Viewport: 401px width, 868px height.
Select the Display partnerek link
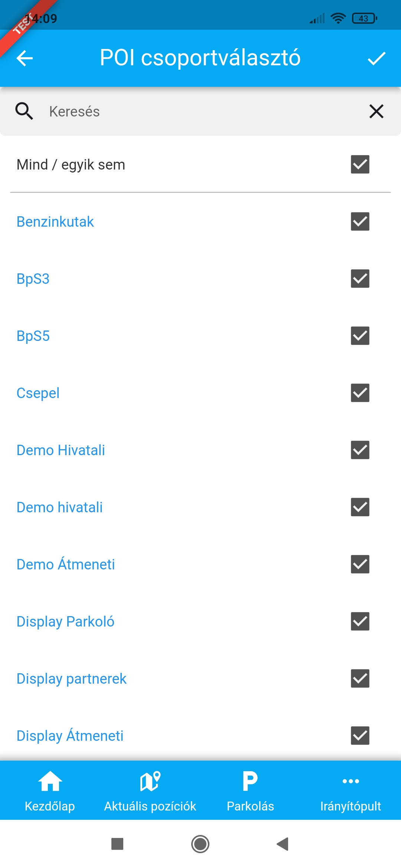(x=72, y=679)
